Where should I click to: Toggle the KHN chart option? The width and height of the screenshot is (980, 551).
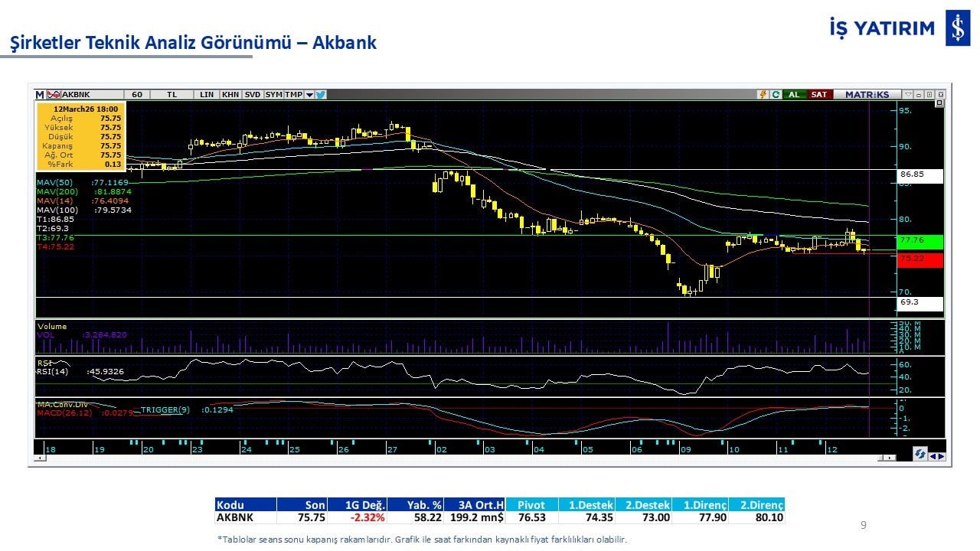pyautogui.click(x=230, y=95)
